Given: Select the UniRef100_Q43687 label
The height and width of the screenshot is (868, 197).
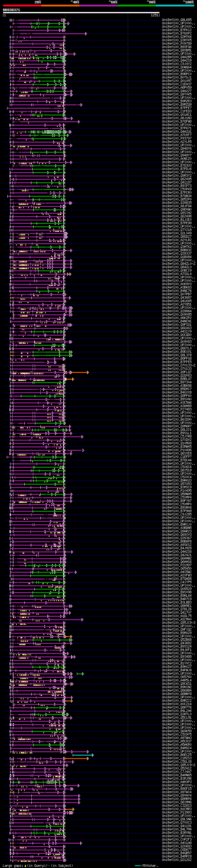Looking at the screenshot, I should pyautogui.click(x=177, y=297).
